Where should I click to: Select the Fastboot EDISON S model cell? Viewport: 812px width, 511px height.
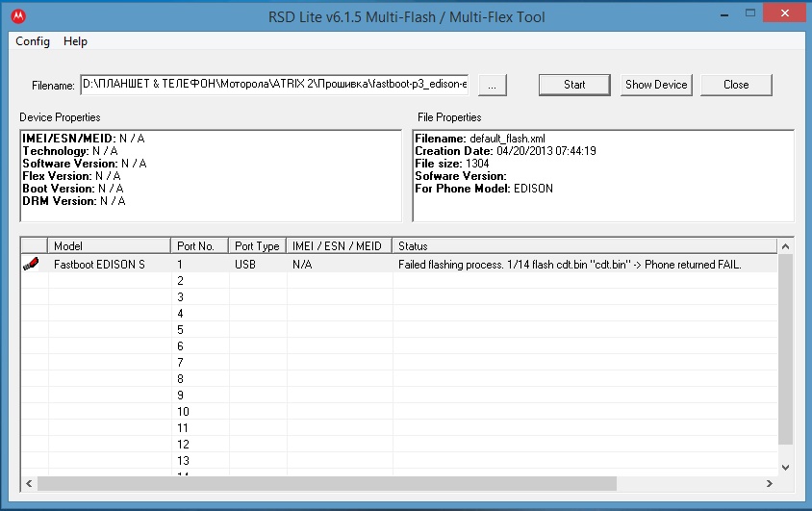tap(99, 265)
